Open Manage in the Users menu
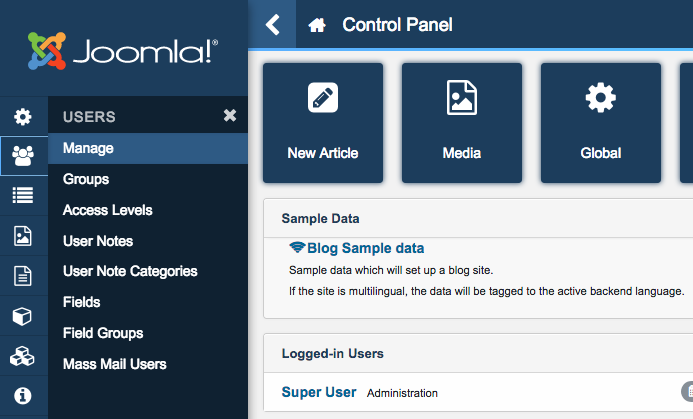This screenshot has height=419, width=693. point(88,148)
